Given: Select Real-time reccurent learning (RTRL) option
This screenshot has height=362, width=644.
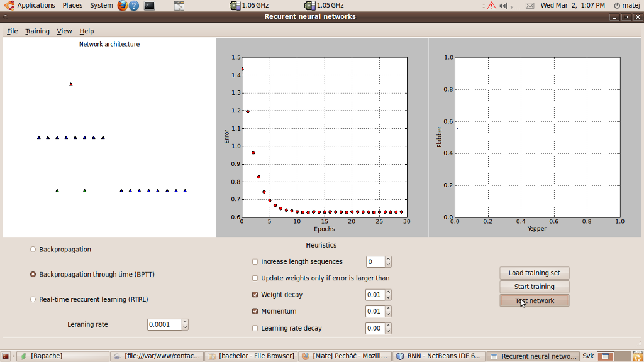Looking at the screenshot, I should 33,299.
